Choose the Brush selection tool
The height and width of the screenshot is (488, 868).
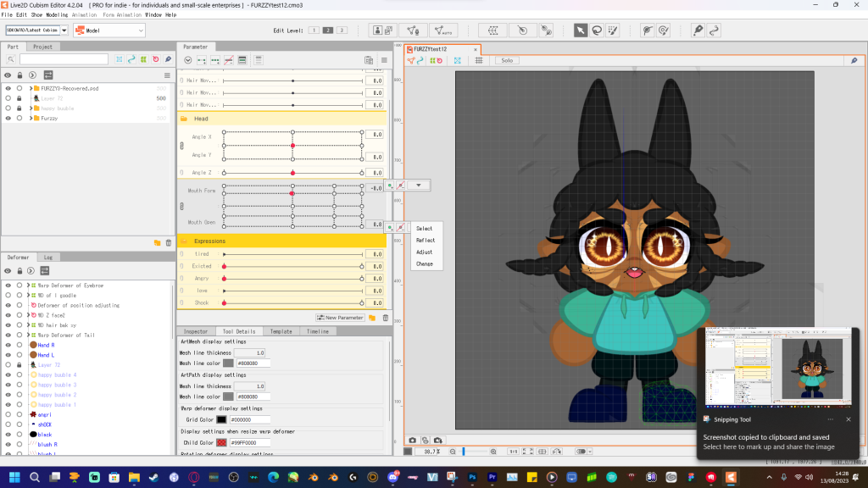coord(613,30)
